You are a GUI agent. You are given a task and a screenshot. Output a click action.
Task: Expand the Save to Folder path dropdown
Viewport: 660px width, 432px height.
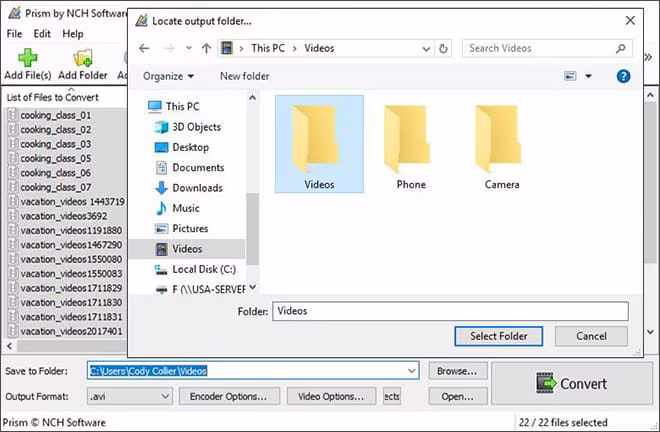[x=412, y=371]
